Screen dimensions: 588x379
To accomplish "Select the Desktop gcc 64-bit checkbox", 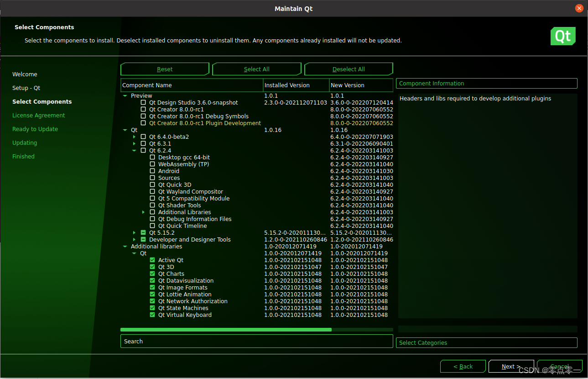I will pyautogui.click(x=152, y=158).
